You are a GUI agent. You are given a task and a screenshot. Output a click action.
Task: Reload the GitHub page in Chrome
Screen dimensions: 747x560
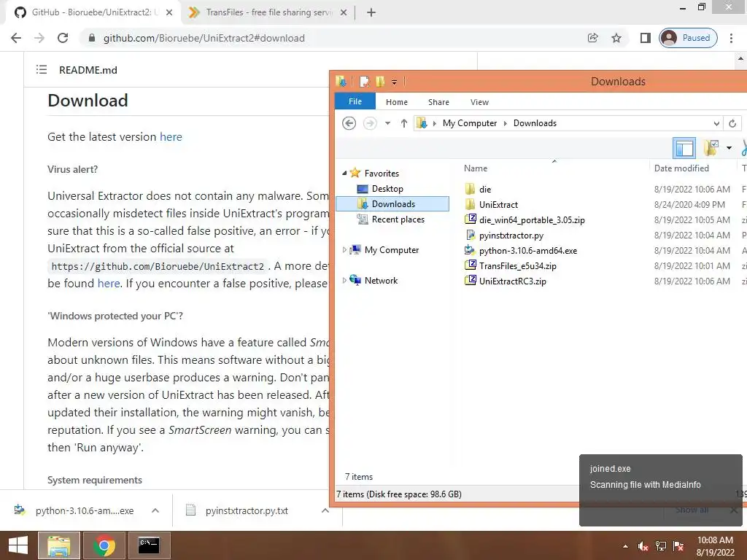(x=63, y=38)
